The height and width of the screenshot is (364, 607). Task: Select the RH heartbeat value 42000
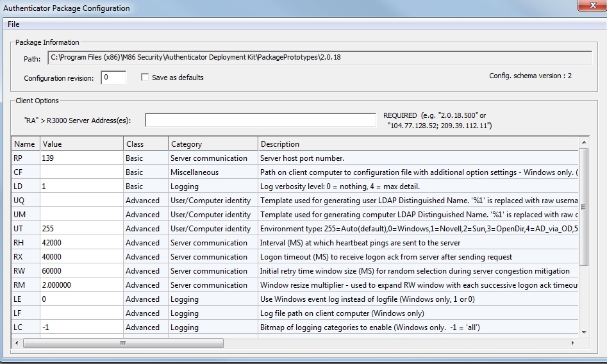coord(81,243)
